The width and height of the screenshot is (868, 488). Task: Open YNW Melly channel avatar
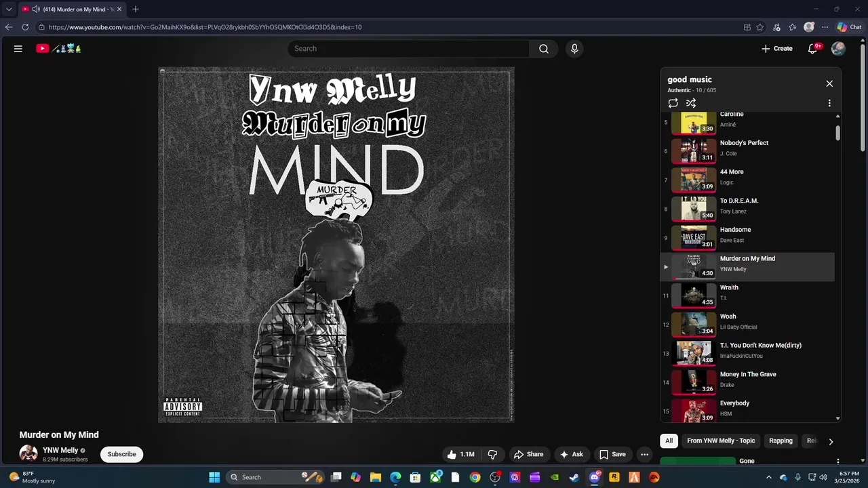pos(28,454)
